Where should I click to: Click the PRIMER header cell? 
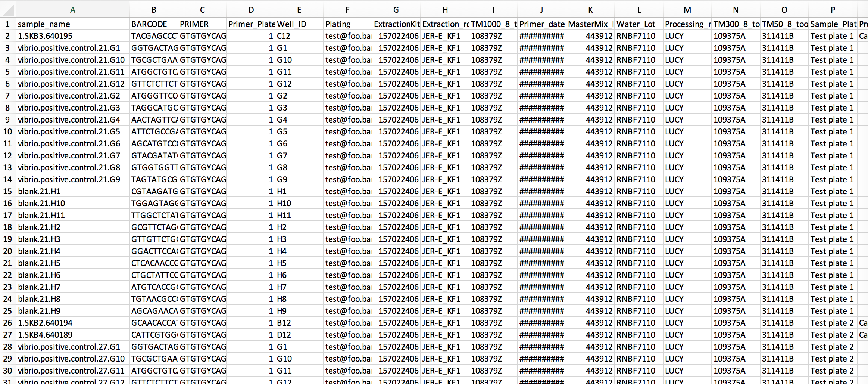pos(202,24)
